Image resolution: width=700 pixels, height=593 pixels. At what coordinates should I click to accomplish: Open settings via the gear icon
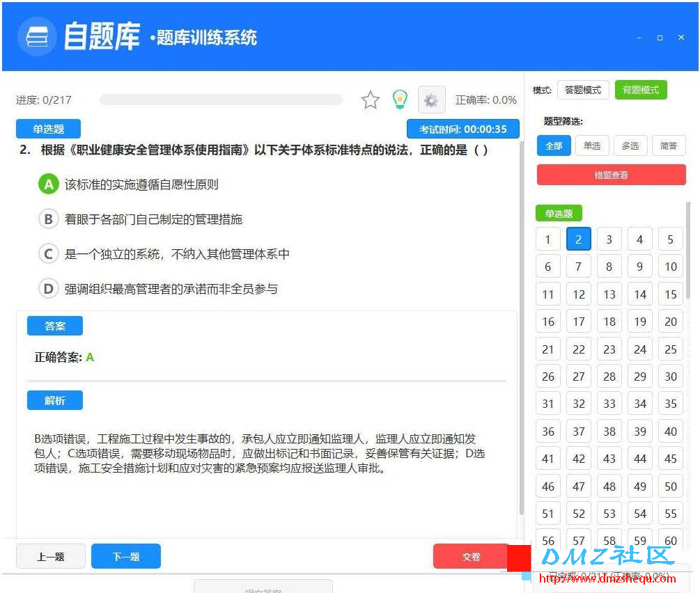coord(431,100)
